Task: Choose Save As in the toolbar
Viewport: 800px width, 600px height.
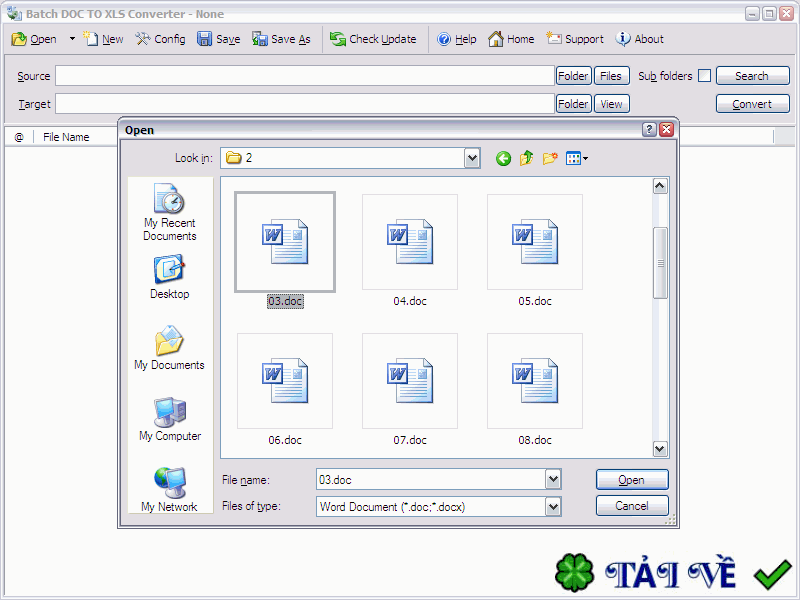Action: coord(282,39)
